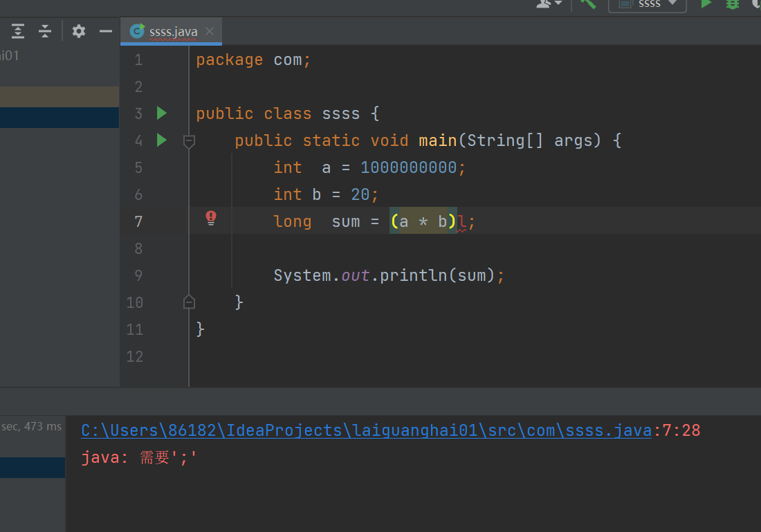Click the main method name on line 4
Image resolution: width=761 pixels, height=532 pixels.
coord(437,140)
